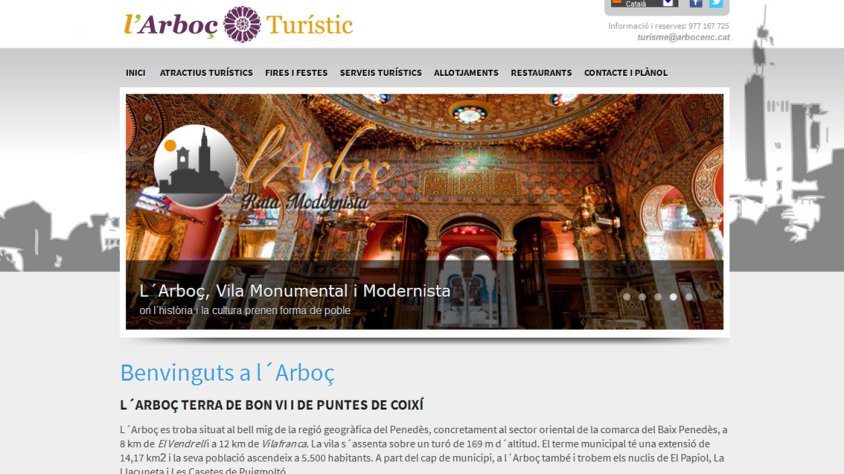Click the l'Arboç Turístic header logo
844x474 pixels.
click(238, 24)
